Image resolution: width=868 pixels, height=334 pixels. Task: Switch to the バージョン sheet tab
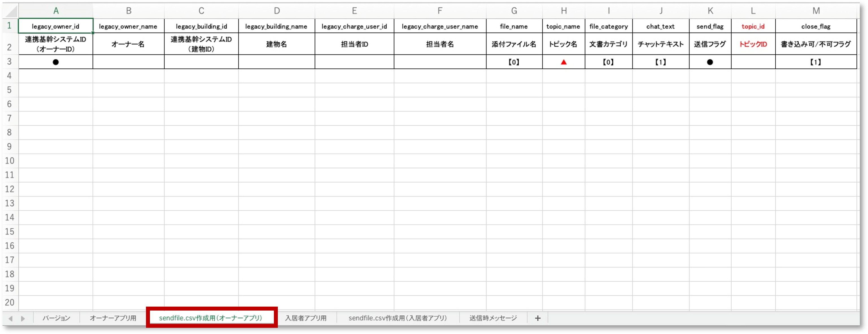coord(56,318)
